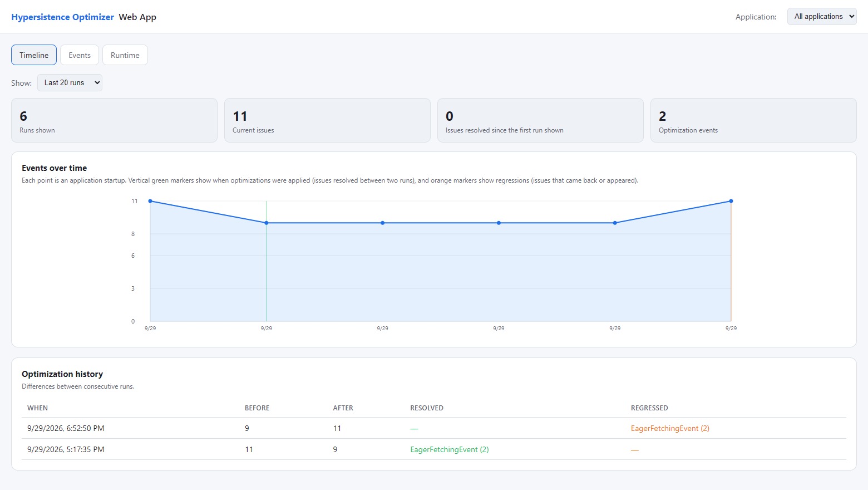Click the Events over time heading
Viewport: 868px width, 490px height.
(x=55, y=168)
